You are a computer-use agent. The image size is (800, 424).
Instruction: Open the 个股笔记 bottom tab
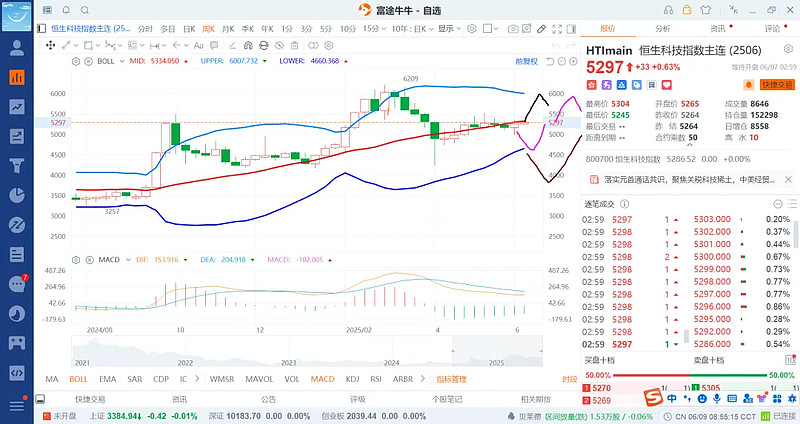(x=446, y=399)
